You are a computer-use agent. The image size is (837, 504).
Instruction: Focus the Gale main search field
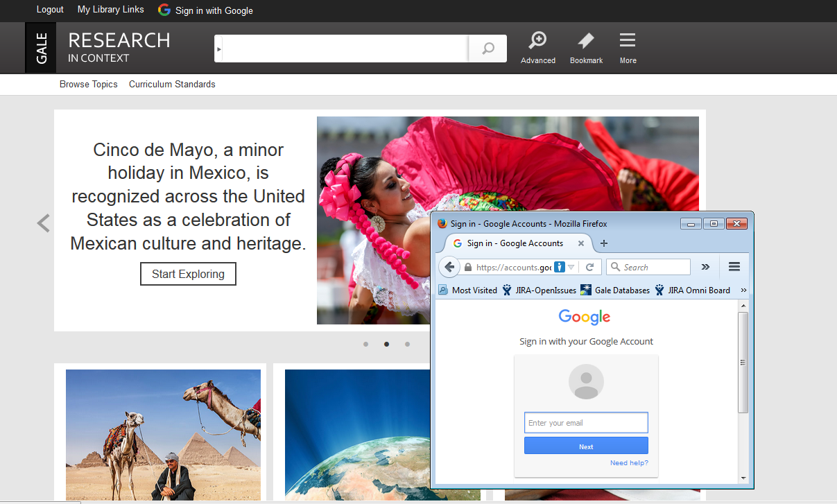coord(345,49)
